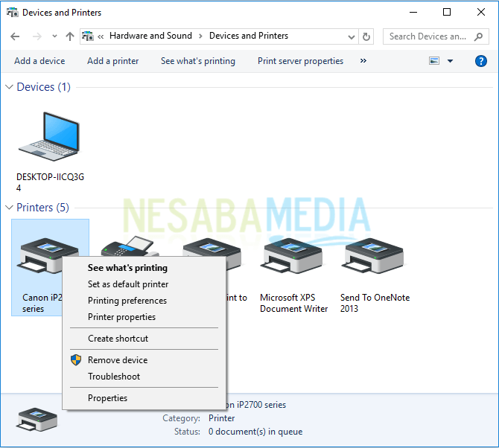Close the Devices and Printers window

(x=481, y=12)
